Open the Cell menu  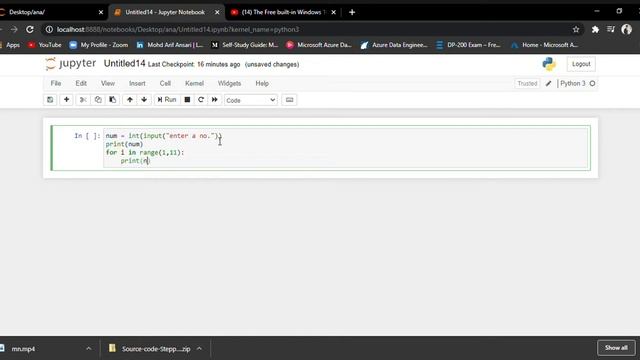(165, 83)
